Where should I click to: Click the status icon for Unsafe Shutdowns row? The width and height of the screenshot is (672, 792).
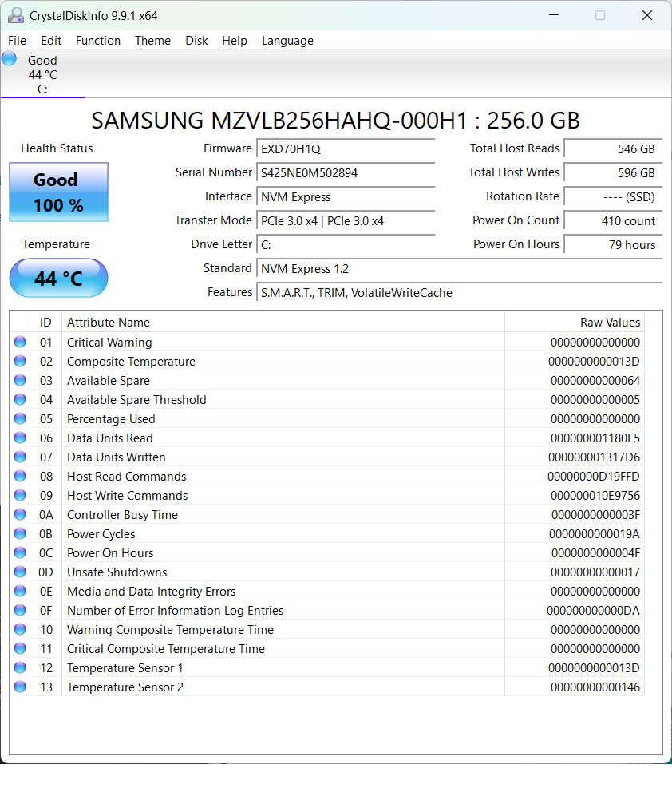[x=20, y=572]
